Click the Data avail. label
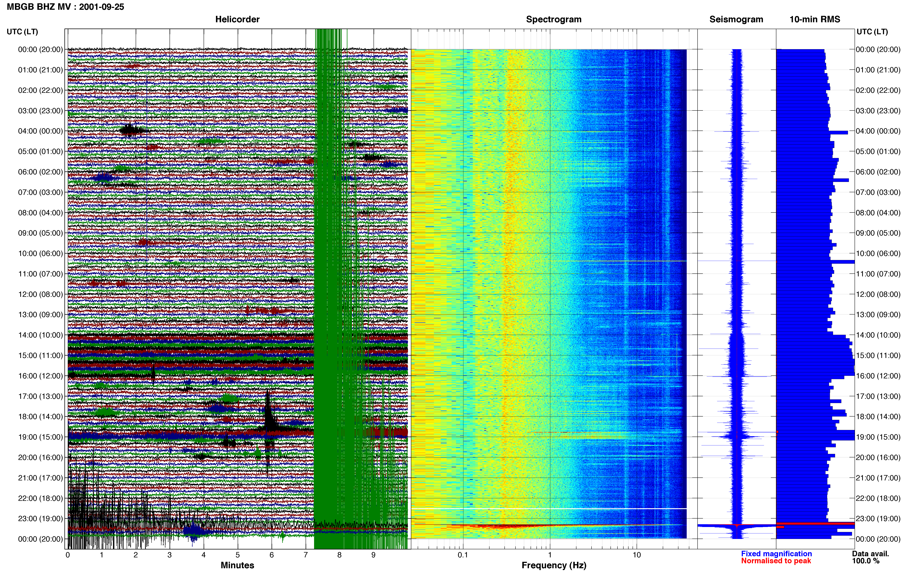This screenshot has height=578, width=924. click(870, 554)
